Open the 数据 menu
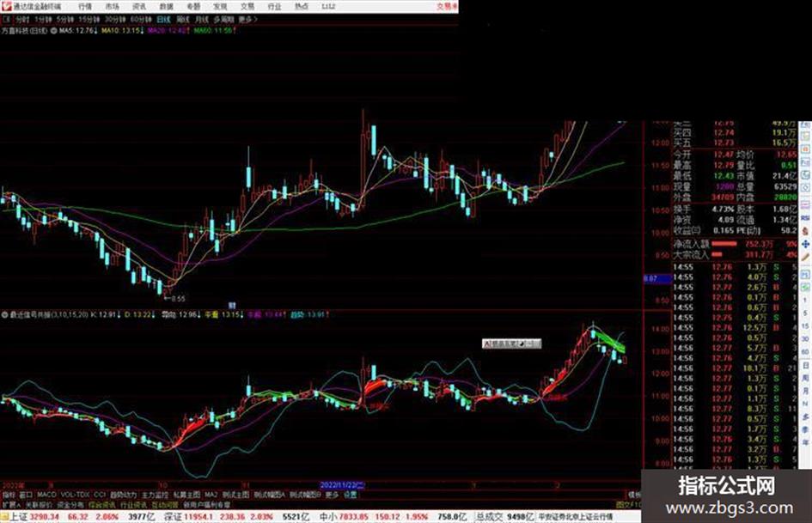The width and height of the screenshot is (812, 523). pyautogui.click(x=166, y=7)
